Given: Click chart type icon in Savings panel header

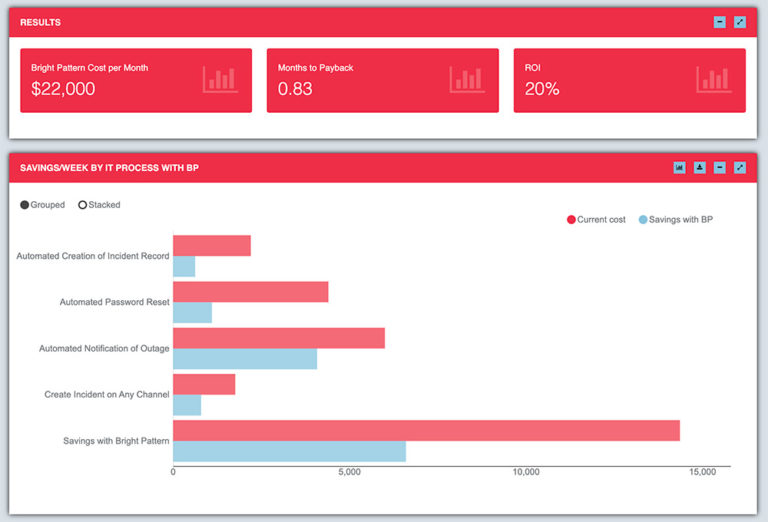Looking at the screenshot, I should tap(679, 167).
